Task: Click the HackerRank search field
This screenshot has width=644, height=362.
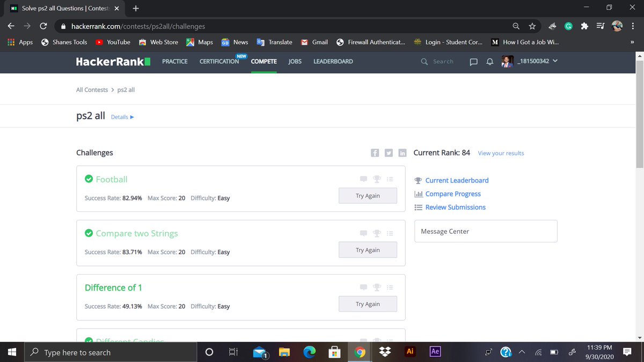Action: [x=443, y=62]
